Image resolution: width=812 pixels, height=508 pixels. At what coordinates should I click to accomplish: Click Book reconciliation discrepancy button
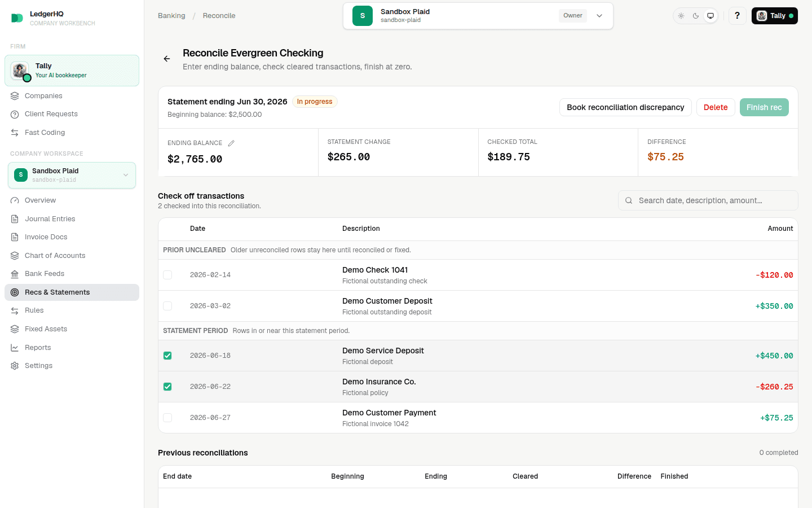click(x=625, y=107)
